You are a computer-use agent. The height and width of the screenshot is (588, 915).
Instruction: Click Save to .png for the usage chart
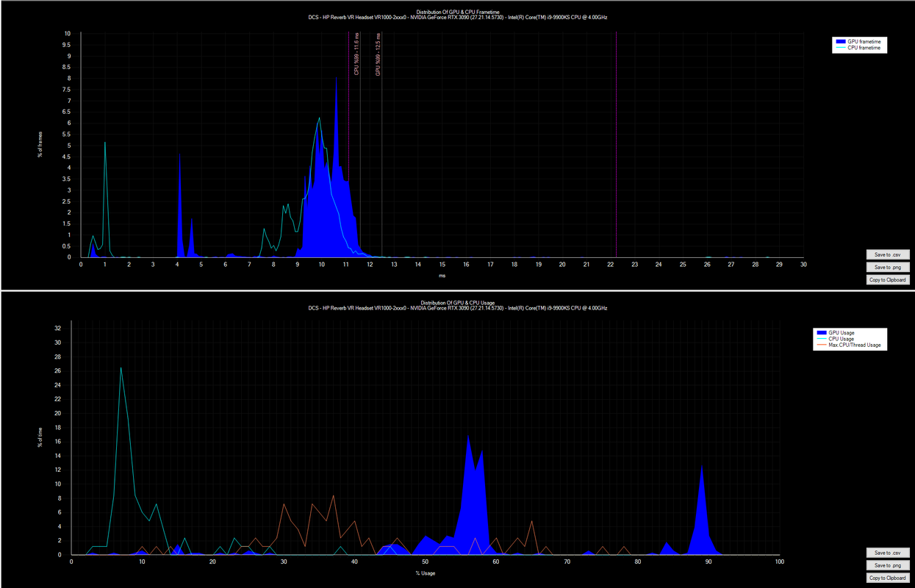pyautogui.click(x=888, y=565)
